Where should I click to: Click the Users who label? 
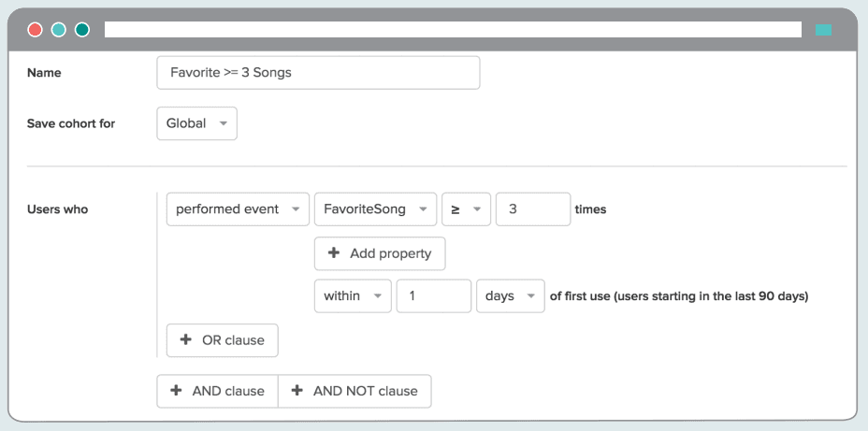tap(57, 209)
